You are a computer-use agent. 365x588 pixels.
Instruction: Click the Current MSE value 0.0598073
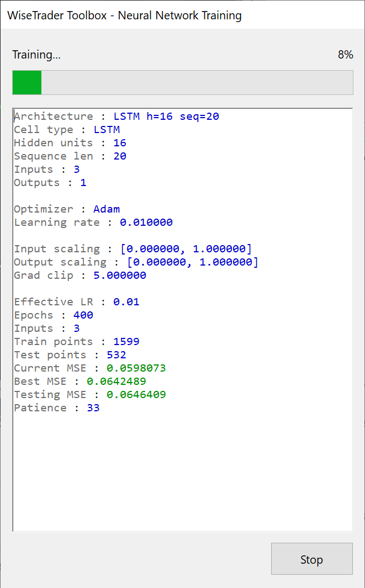136,368
